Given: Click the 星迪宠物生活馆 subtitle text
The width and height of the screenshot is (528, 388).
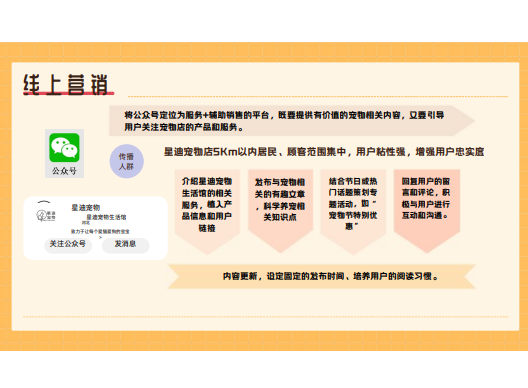Looking at the screenshot, I should tap(106, 217).
